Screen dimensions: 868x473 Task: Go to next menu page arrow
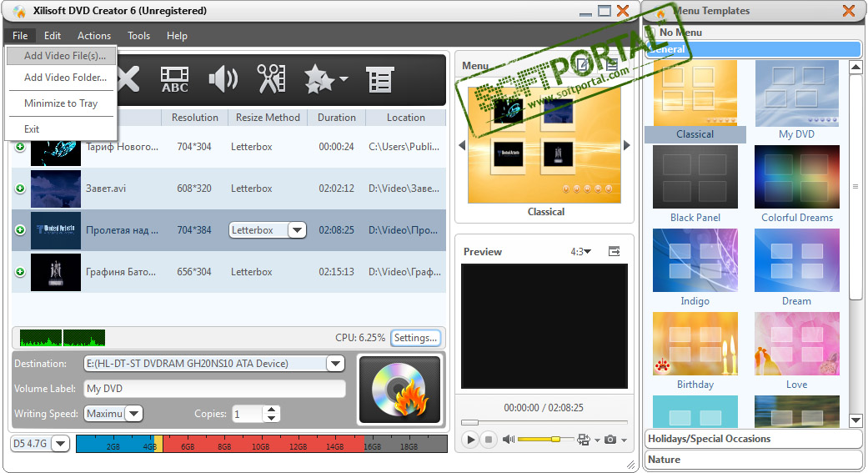[627, 146]
